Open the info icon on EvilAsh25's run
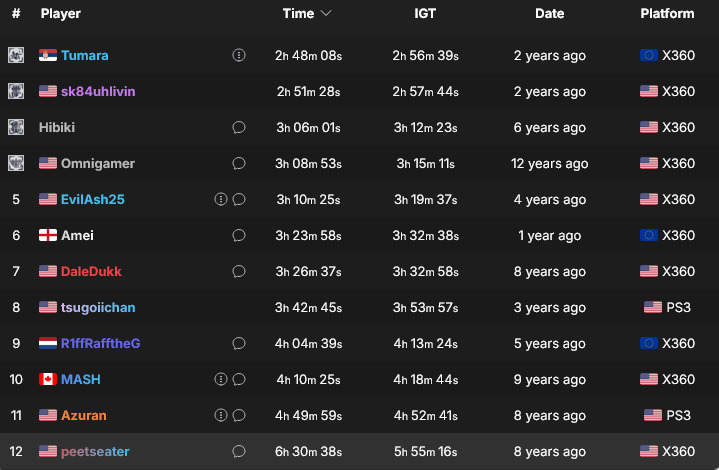 [221, 199]
